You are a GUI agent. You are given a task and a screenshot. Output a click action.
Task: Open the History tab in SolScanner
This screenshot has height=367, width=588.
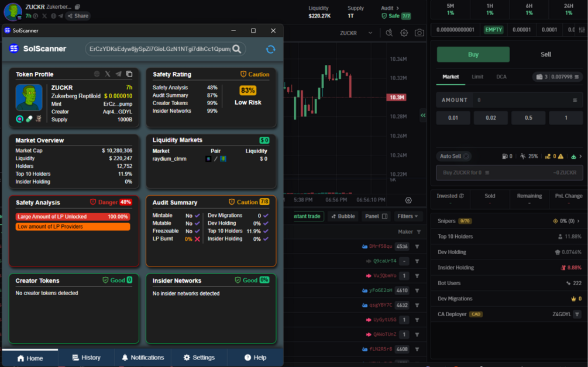pos(86,358)
